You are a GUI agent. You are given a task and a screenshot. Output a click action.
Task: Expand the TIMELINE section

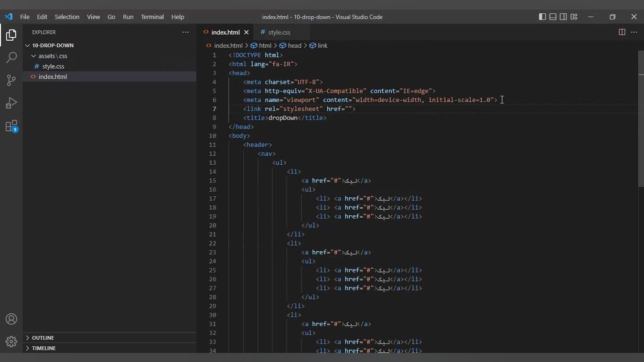44,348
